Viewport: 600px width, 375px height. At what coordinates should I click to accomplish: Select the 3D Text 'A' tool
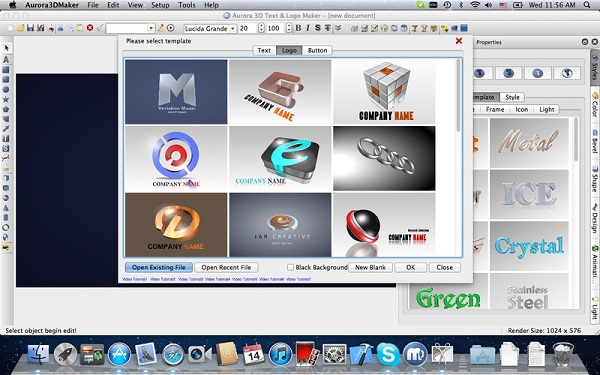[x=6, y=60]
